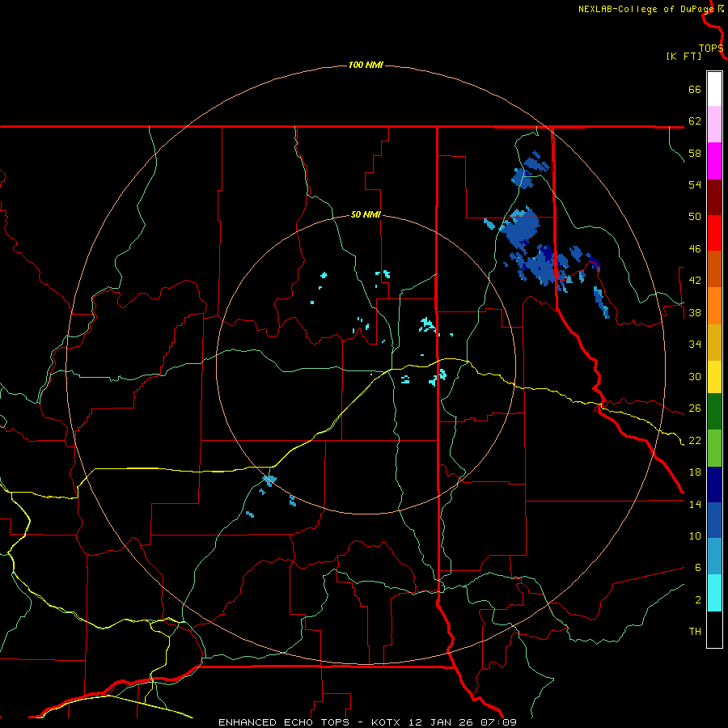The width and height of the screenshot is (728, 728).
Task: Click the light green 26 kft swatch
Action: (x=714, y=450)
